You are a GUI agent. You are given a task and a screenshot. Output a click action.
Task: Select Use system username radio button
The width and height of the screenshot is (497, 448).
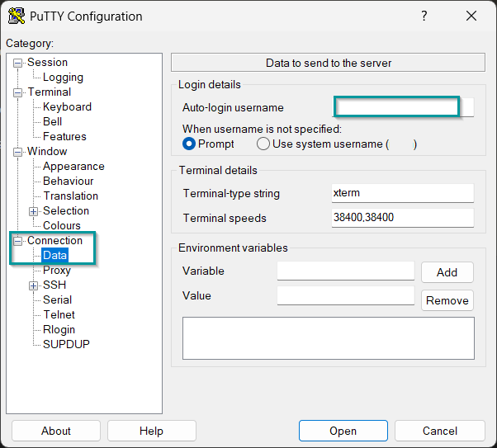pos(263,144)
